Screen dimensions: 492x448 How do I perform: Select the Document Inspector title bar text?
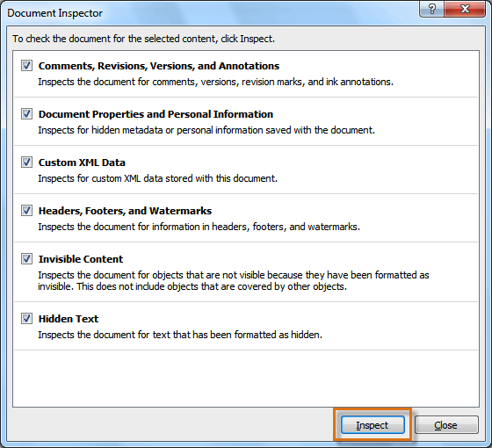pos(54,13)
